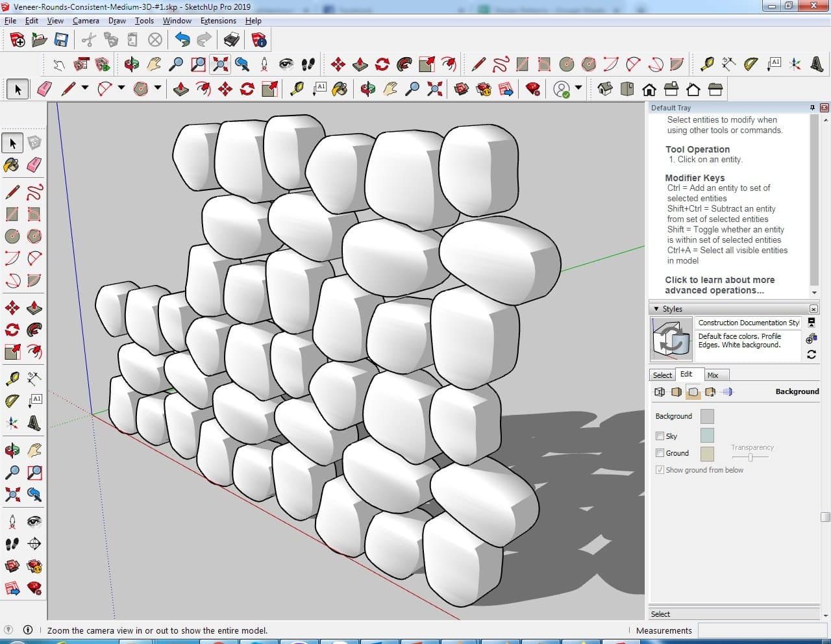The image size is (831, 644).
Task: Switch to the Mix tab
Action: 713,375
